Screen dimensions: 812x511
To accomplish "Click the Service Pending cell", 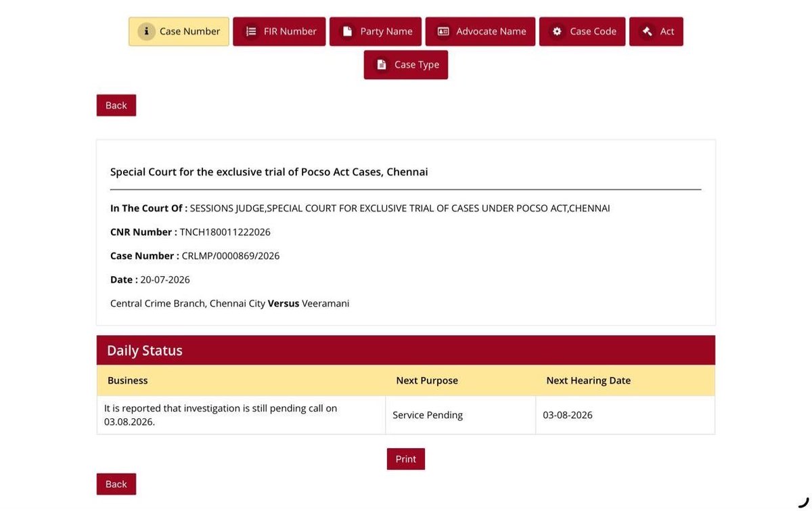I will (x=460, y=415).
